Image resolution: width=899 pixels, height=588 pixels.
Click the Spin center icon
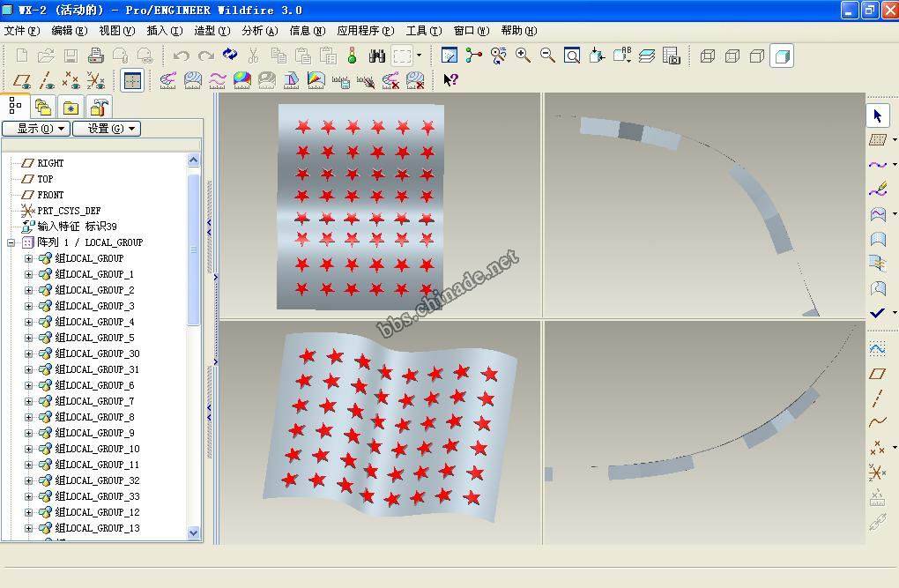point(473,56)
